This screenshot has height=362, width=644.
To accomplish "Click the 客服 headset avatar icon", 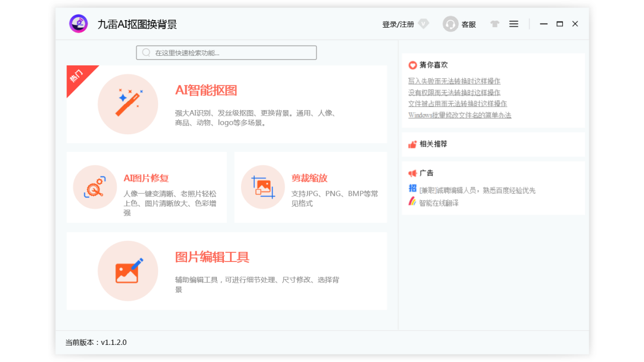I will pos(450,24).
